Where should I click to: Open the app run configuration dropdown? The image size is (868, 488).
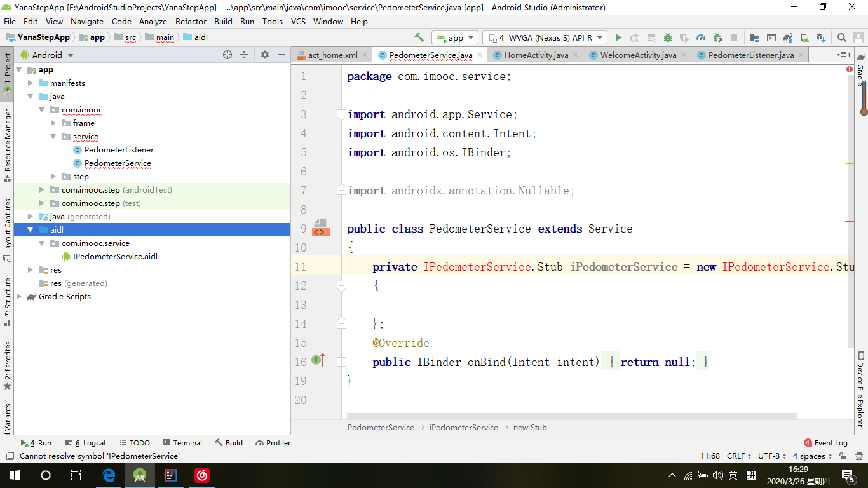point(456,37)
